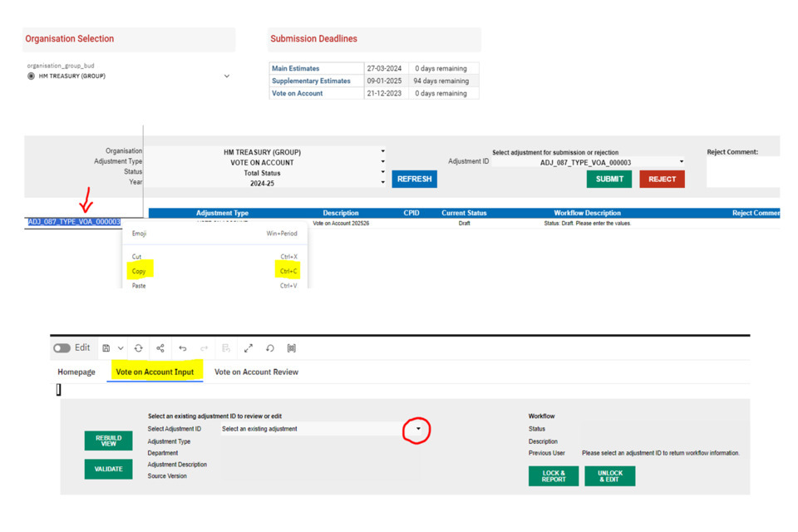The width and height of the screenshot is (798, 532).
Task: Click the rightmost bracketed toolbar icon
Action: click(292, 348)
